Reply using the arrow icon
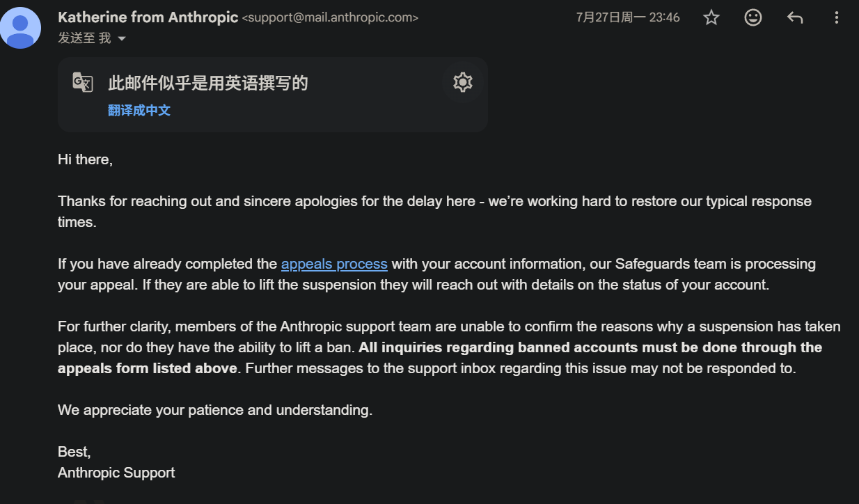The height and width of the screenshot is (504, 859). [794, 17]
